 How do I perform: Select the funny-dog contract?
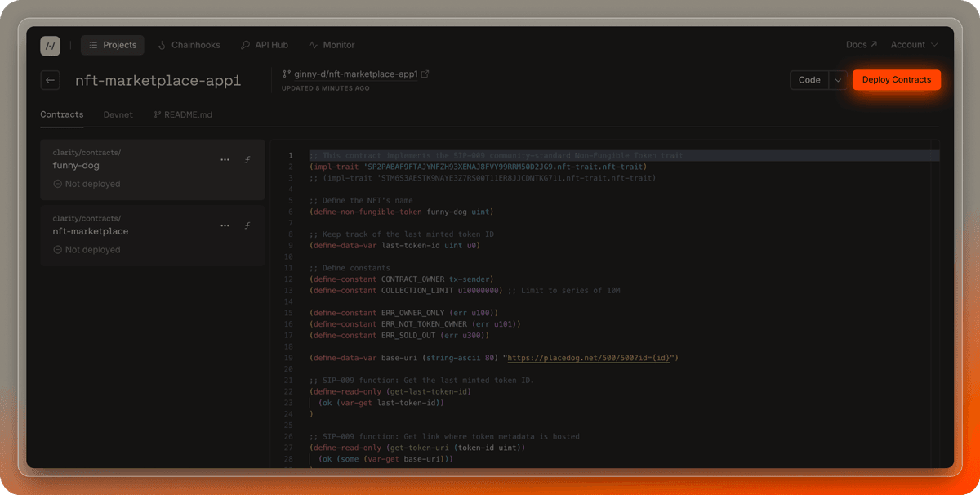(x=153, y=170)
